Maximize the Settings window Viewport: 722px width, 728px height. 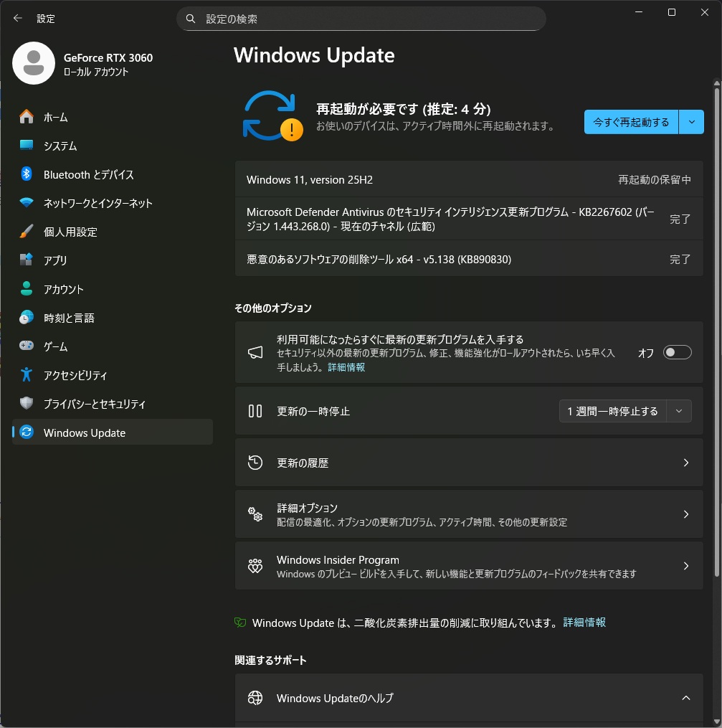click(x=671, y=12)
